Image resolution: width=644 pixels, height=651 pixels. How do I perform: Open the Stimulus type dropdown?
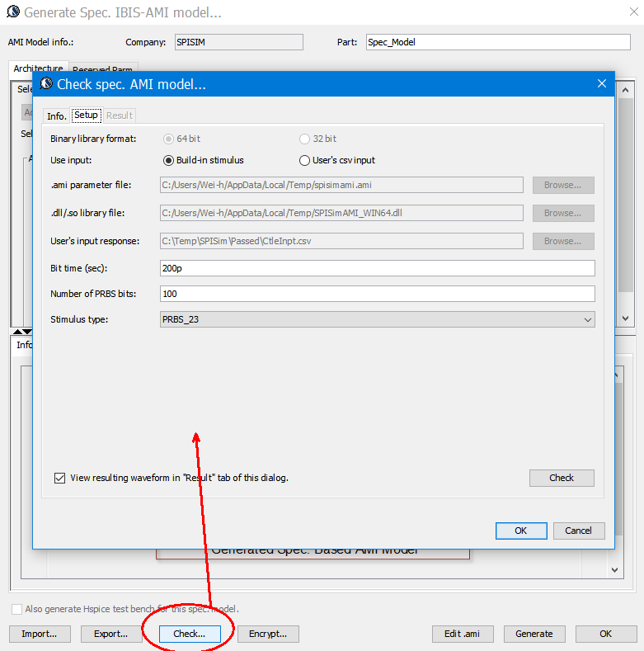click(x=378, y=319)
